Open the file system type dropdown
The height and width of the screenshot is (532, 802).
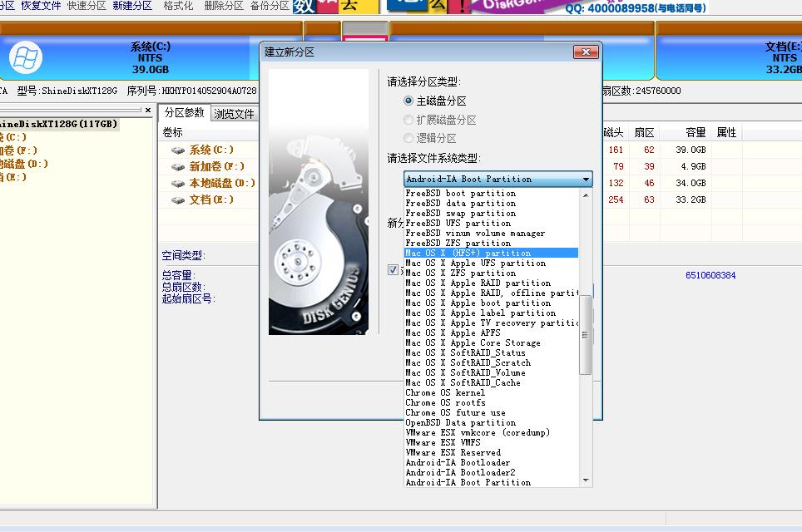(x=587, y=179)
